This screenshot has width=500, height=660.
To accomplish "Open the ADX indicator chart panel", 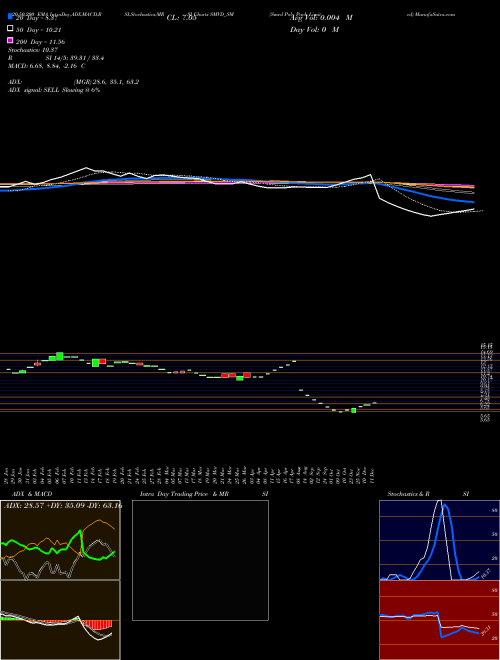I will 60,540.
